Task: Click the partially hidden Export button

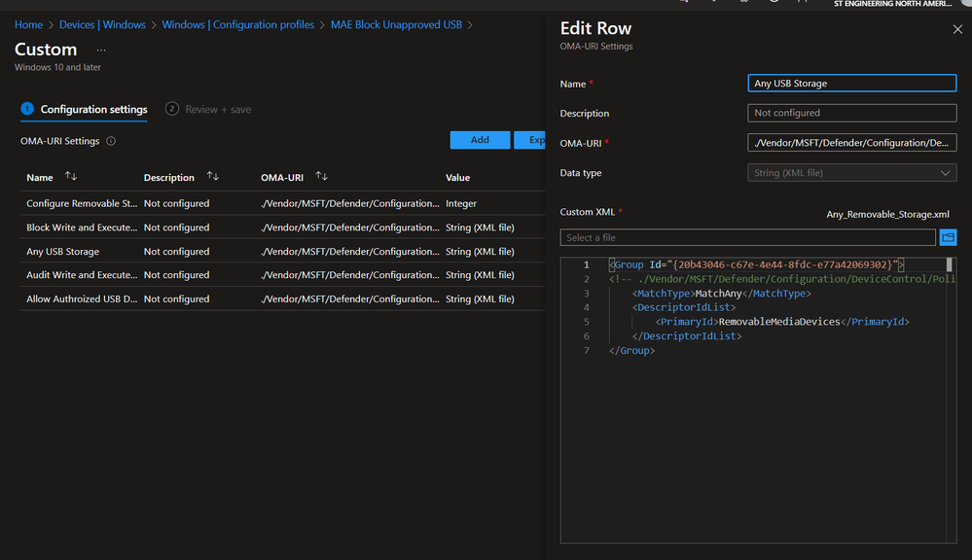Action: 529,140
